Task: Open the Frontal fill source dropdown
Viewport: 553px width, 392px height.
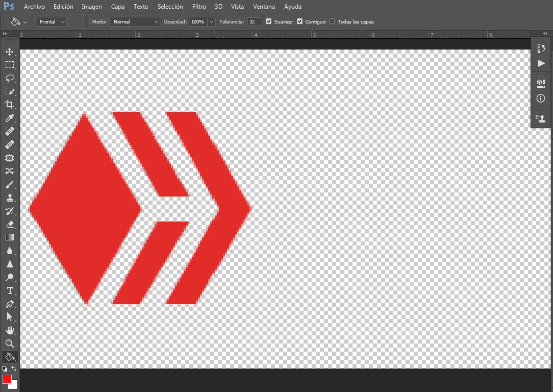Action: click(x=51, y=22)
